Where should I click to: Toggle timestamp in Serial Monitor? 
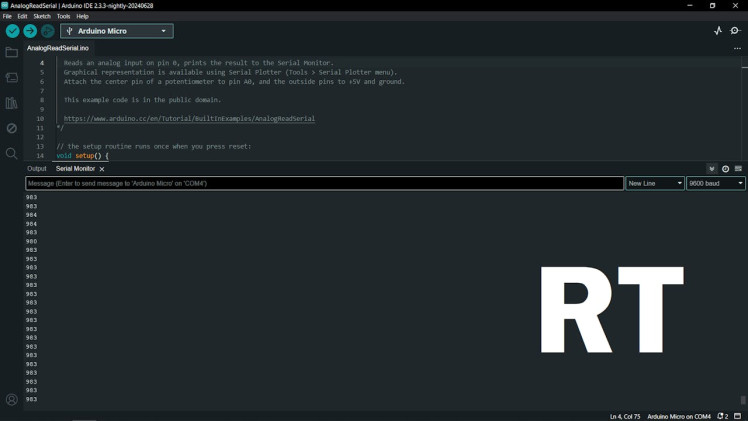point(725,169)
